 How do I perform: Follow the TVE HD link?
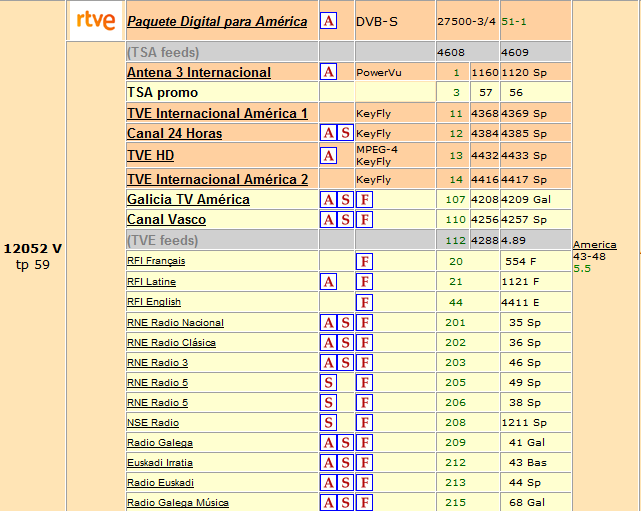[150, 155]
